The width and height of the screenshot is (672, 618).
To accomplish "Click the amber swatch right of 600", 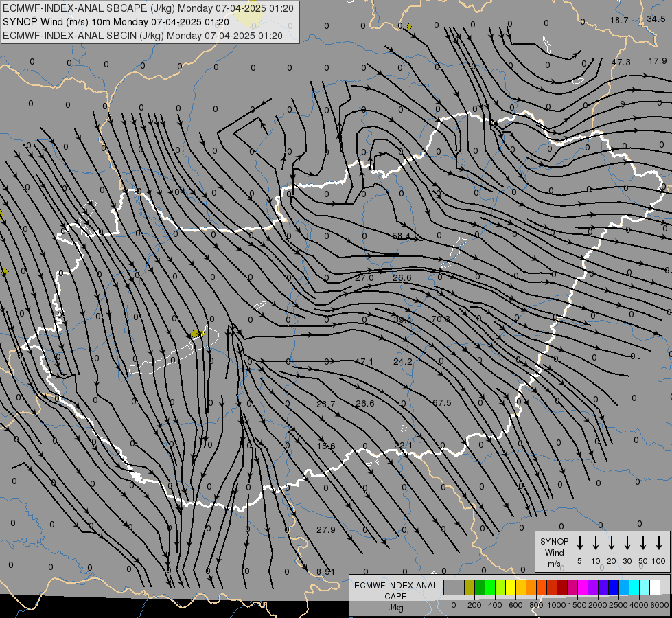I will (521, 587).
